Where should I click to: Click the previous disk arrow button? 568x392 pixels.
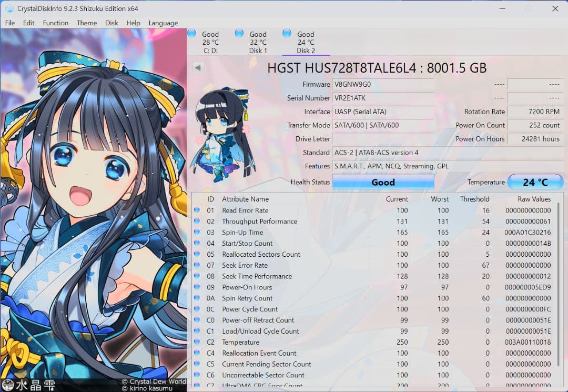(198, 67)
